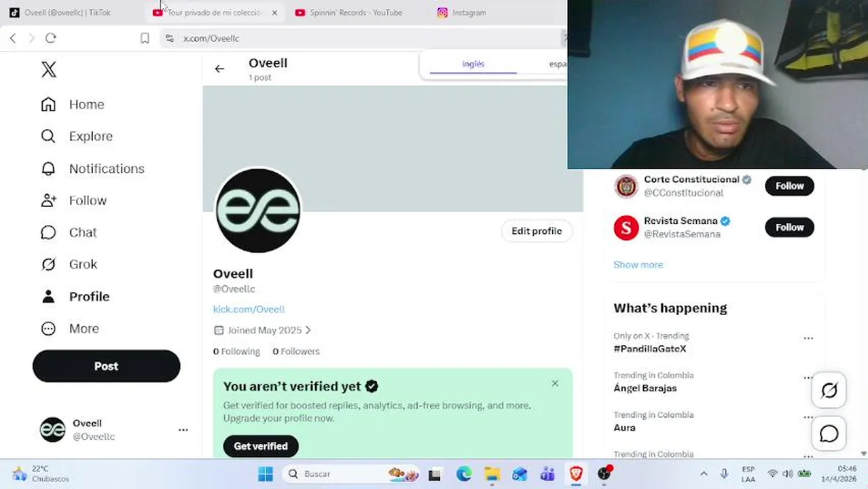Open the kick.com/Oveell link

(x=249, y=309)
